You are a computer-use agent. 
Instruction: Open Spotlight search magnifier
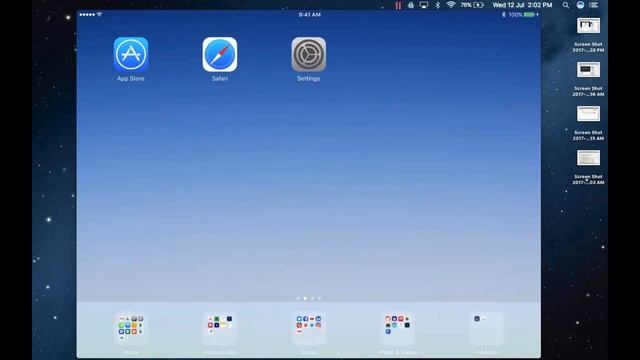pyautogui.click(x=566, y=5)
